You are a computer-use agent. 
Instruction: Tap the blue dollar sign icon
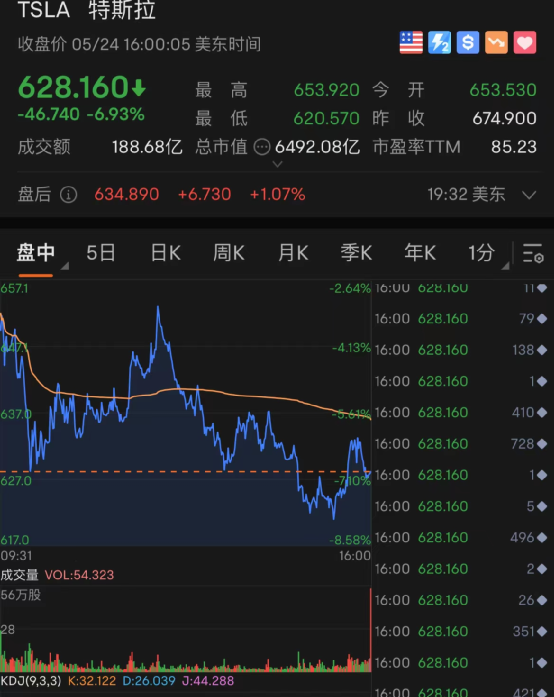pyautogui.click(x=468, y=43)
